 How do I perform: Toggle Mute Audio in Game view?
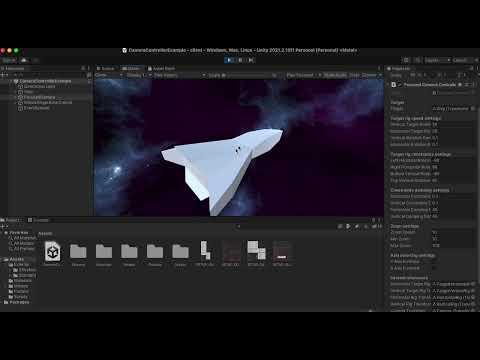coord(335,75)
